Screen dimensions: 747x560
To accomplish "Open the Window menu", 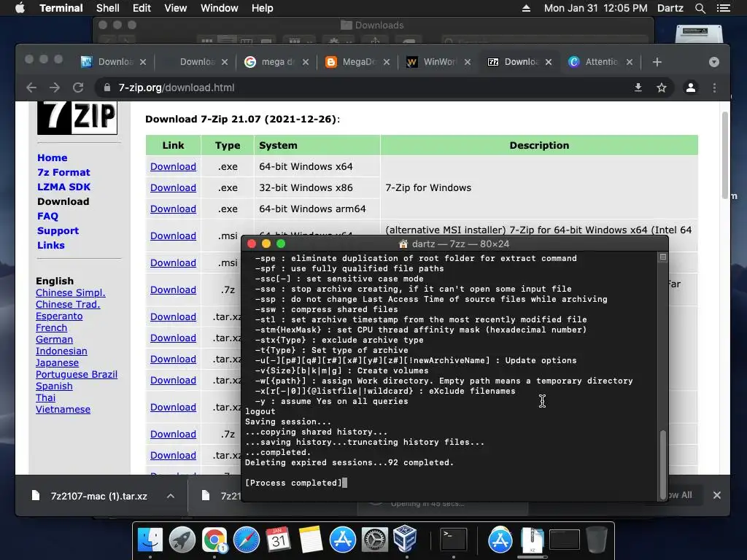I will coord(219,8).
